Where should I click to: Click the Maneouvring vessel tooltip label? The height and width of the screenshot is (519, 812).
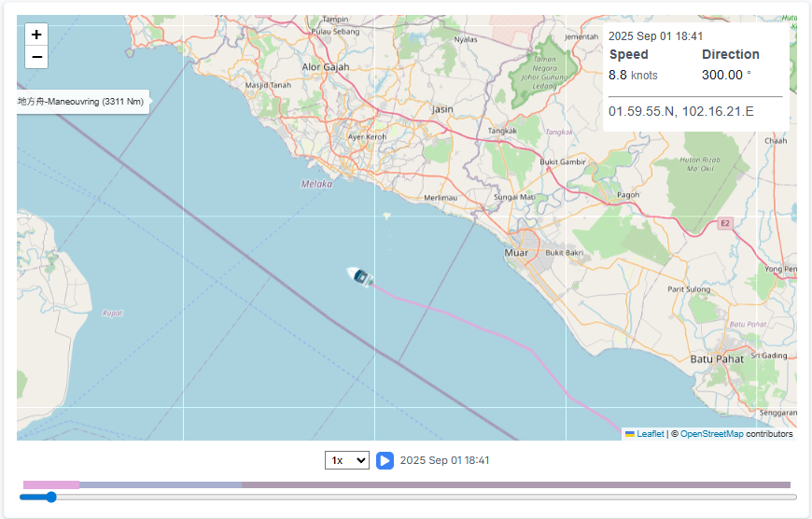click(82, 102)
